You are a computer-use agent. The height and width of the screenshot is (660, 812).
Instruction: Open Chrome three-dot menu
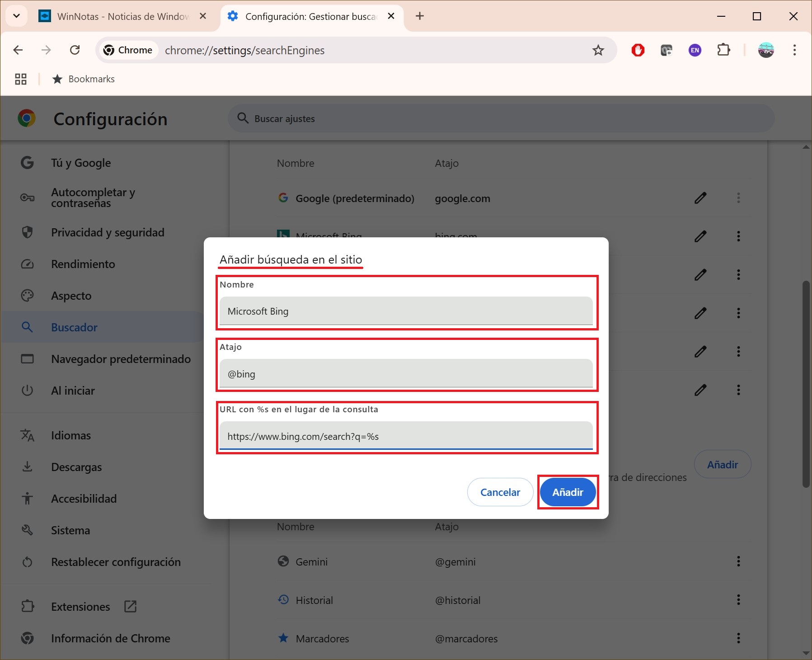tap(794, 50)
